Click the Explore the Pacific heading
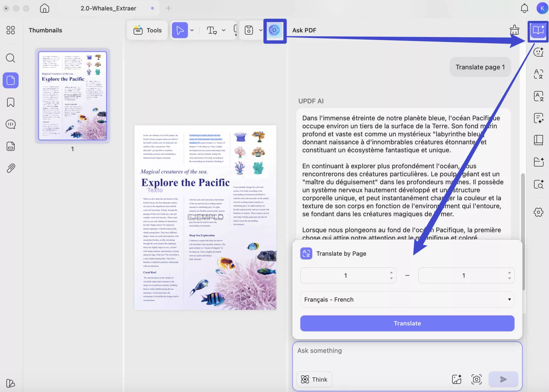The image size is (549, 392). click(185, 183)
